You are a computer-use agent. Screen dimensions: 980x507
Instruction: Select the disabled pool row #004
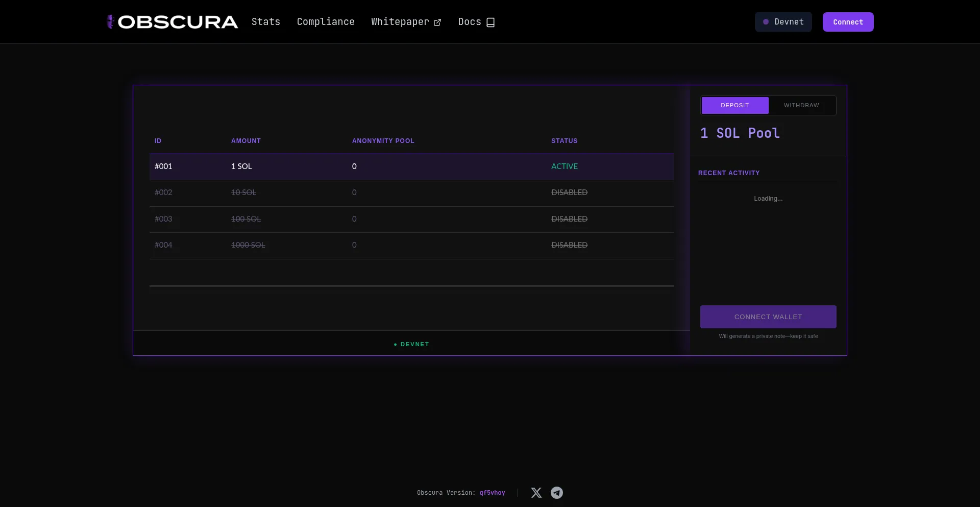coord(411,246)
